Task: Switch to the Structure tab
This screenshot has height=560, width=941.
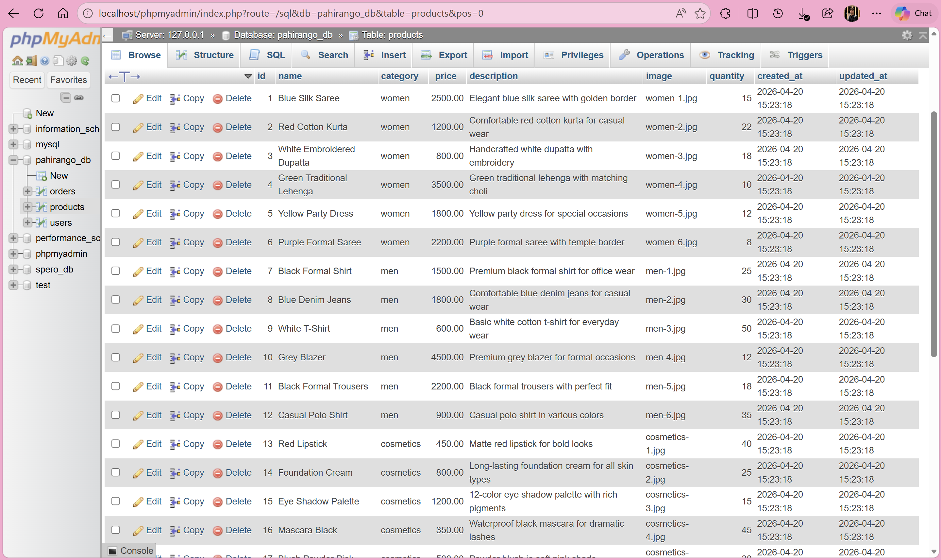Action: tap(212, 55)
